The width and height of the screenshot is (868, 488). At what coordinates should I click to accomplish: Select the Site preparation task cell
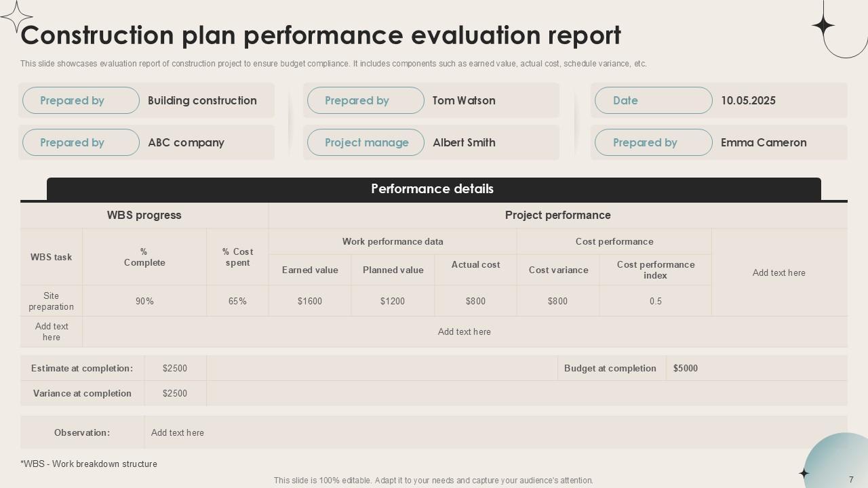(x=52, y=301)
